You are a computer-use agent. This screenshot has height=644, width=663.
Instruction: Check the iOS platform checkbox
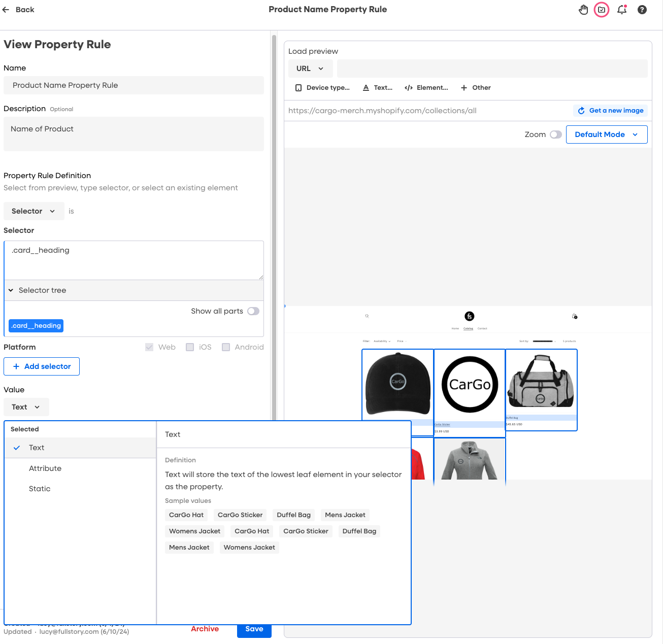[x=190, y=347]
